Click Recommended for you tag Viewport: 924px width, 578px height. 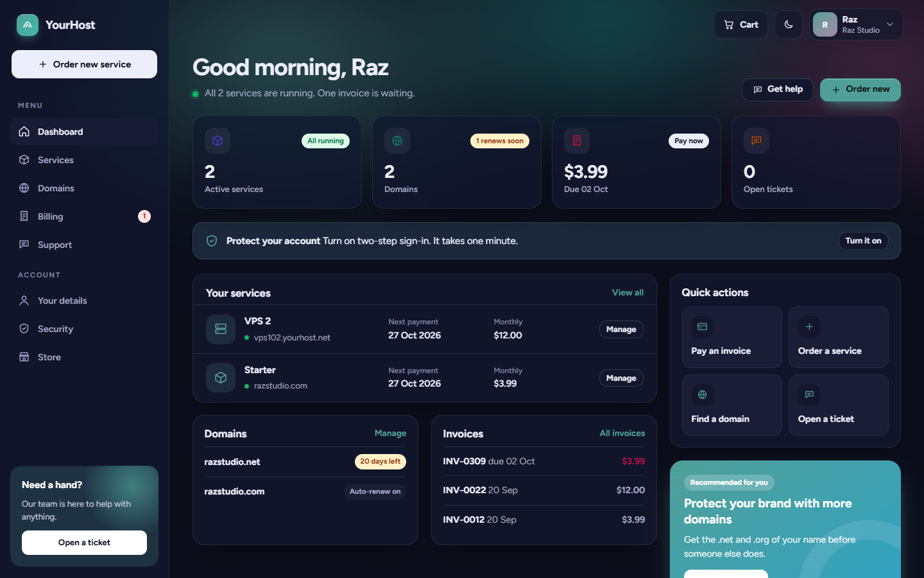pos(729,482)
